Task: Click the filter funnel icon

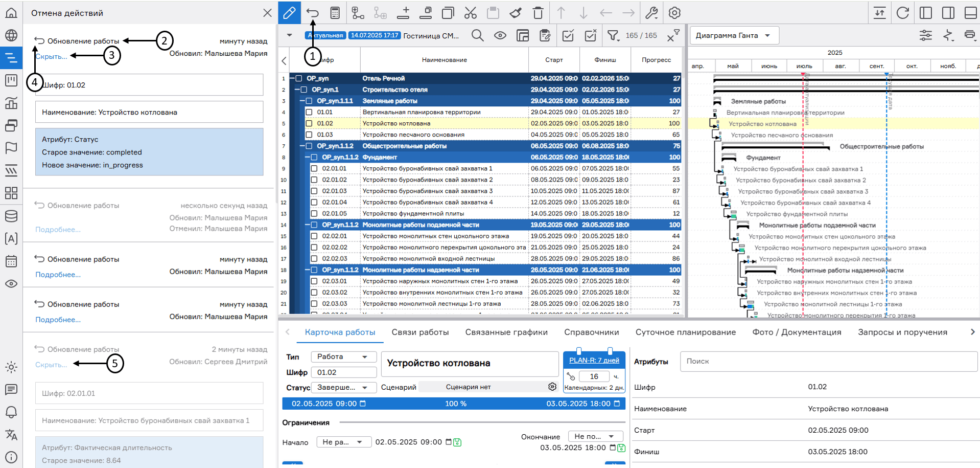Action: pyautogui.click(x=612, y=35)
